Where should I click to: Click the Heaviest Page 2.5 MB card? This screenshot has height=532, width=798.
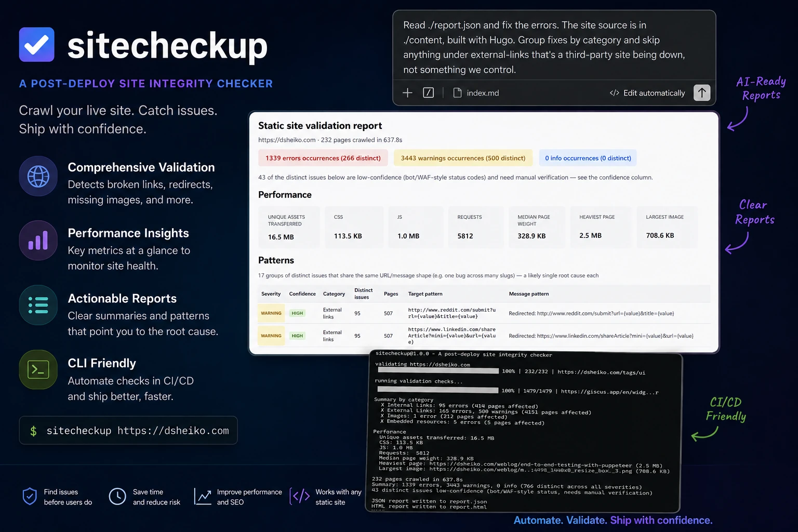click(x=601, y=227)
